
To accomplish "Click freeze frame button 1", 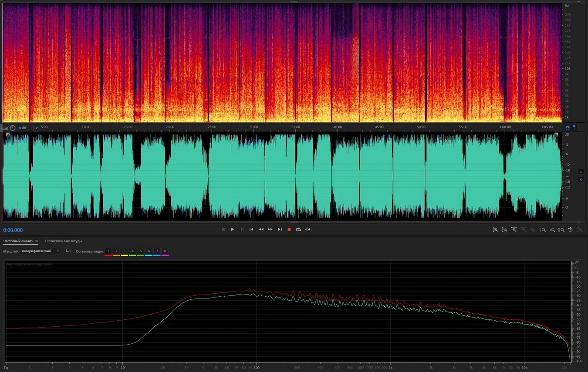I will coord(108,251).
